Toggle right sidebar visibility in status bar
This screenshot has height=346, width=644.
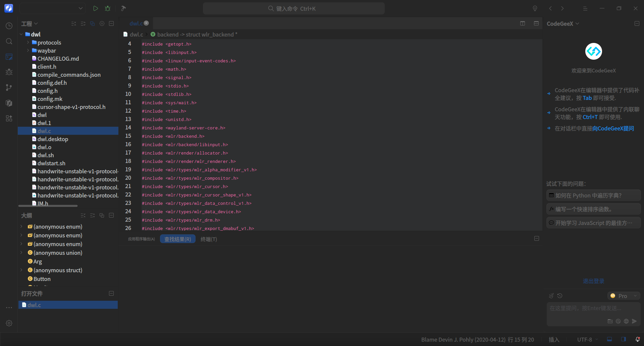[624, 339]
